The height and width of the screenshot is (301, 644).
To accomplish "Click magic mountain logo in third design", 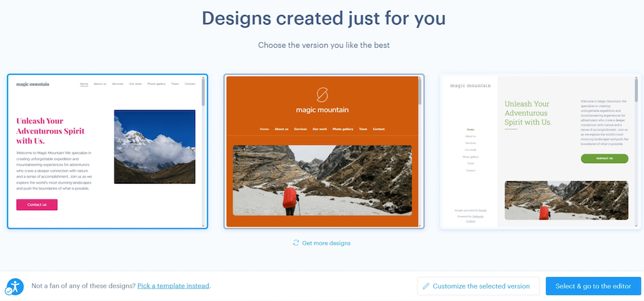I will click(x=470, y=86).
